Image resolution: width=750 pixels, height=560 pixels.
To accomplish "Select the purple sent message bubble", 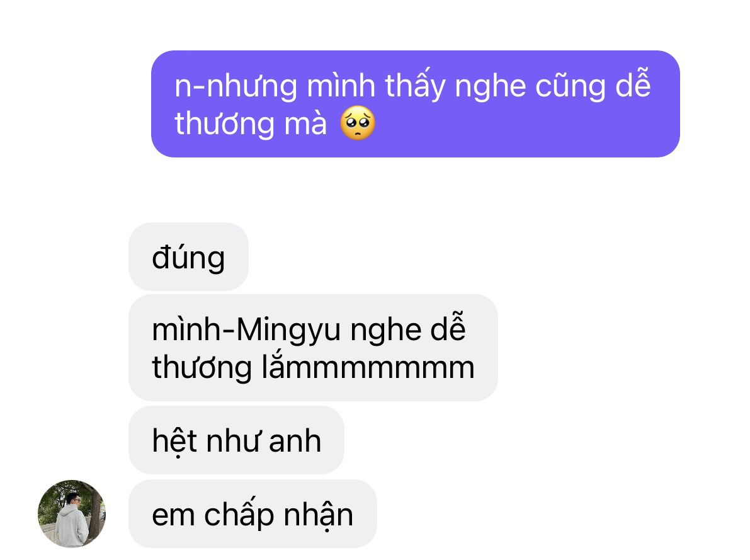I will 415,104.
